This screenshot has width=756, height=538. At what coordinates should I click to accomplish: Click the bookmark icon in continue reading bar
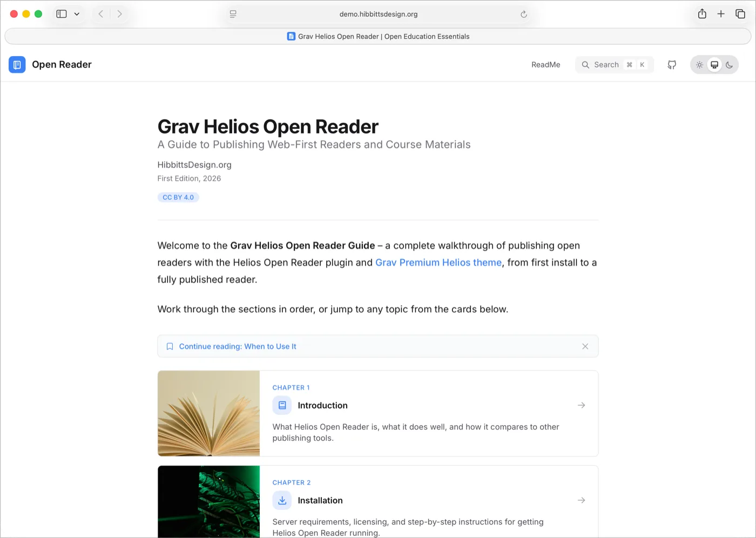point(170,346)
